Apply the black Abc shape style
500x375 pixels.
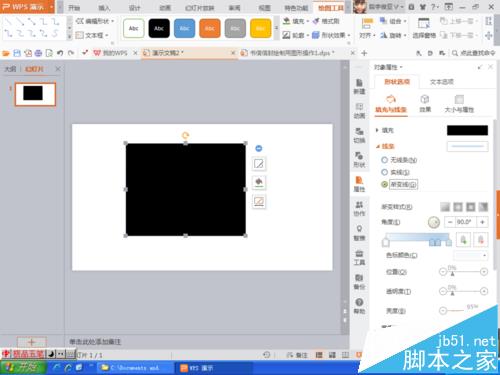(159, 28)
